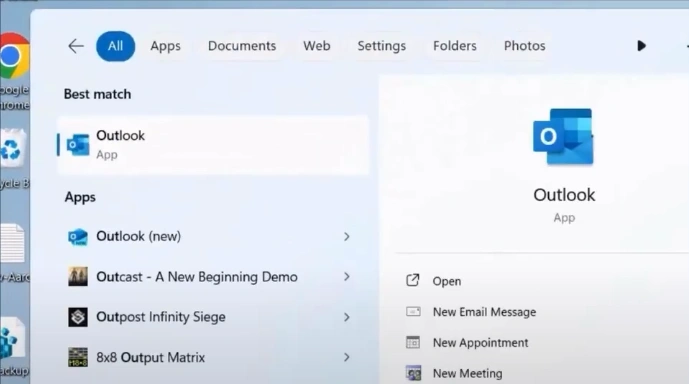Image resolution: width=689 pixels, height=384 pixels.
Task: Switch to the Documents filter tab
Action: pos(242,46)
